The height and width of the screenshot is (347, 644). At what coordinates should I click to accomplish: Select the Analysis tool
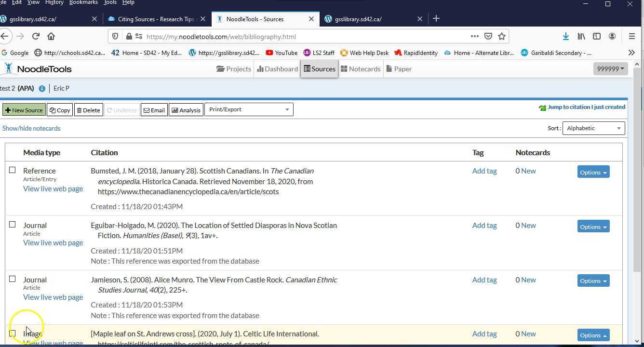coord(186,109)
